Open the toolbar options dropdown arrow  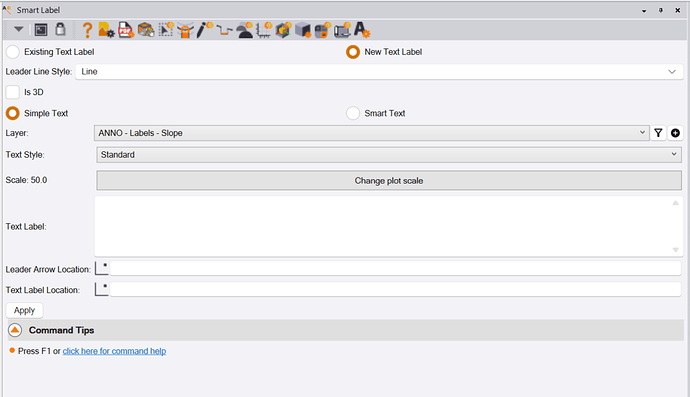(18, 29)
